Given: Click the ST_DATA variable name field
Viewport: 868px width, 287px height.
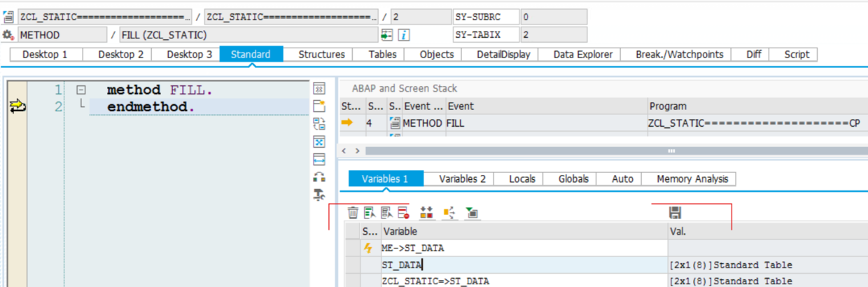Looking at the screenshot, I should [x=524, y=265].
